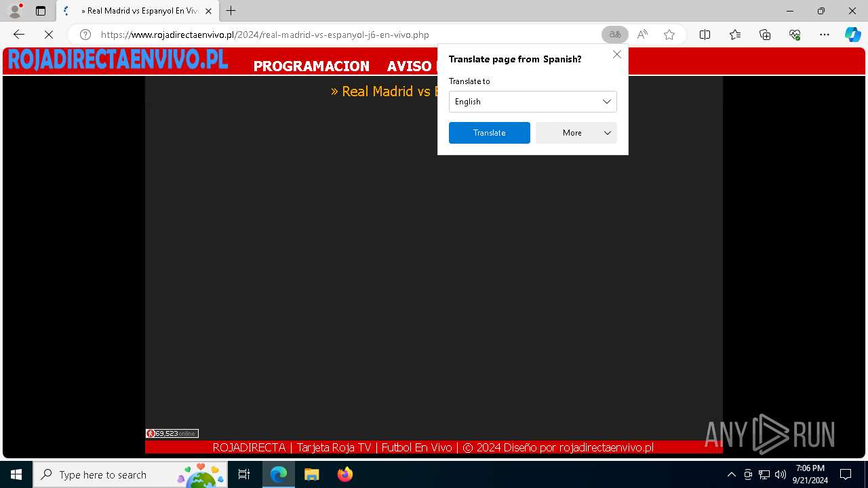868x488 pixels.
Task: Open the tab actions menu icon
Action: (x=41, y=11)
